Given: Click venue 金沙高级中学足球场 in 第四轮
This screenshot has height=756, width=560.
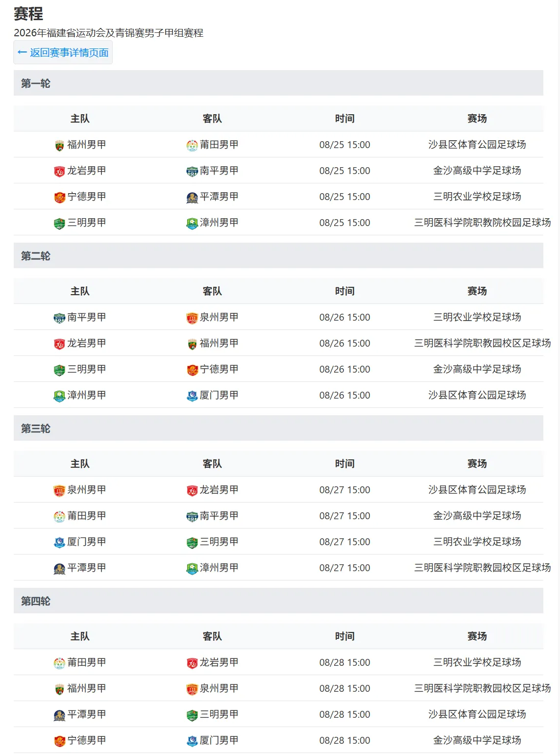Looking at the screenshot, I should (x=477, y=740).
